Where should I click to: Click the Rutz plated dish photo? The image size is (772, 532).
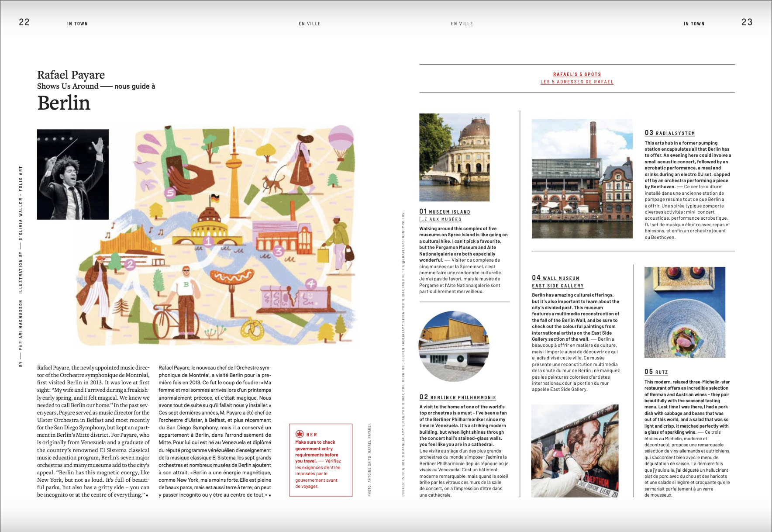tap(685, 312)
